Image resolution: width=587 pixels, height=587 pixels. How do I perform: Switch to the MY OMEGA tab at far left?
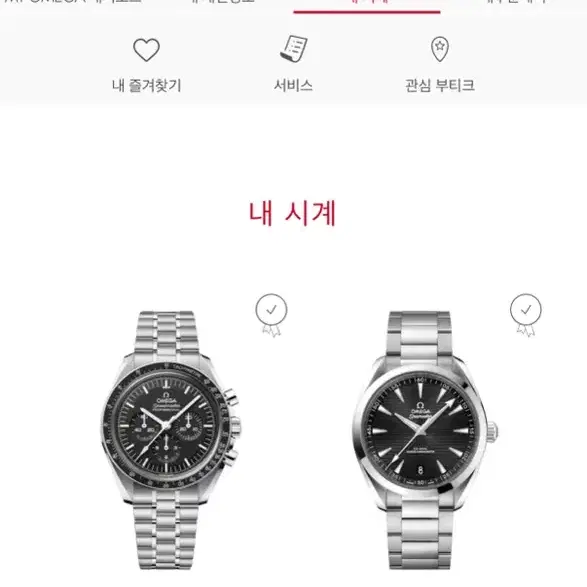click(x=73, y=3)
